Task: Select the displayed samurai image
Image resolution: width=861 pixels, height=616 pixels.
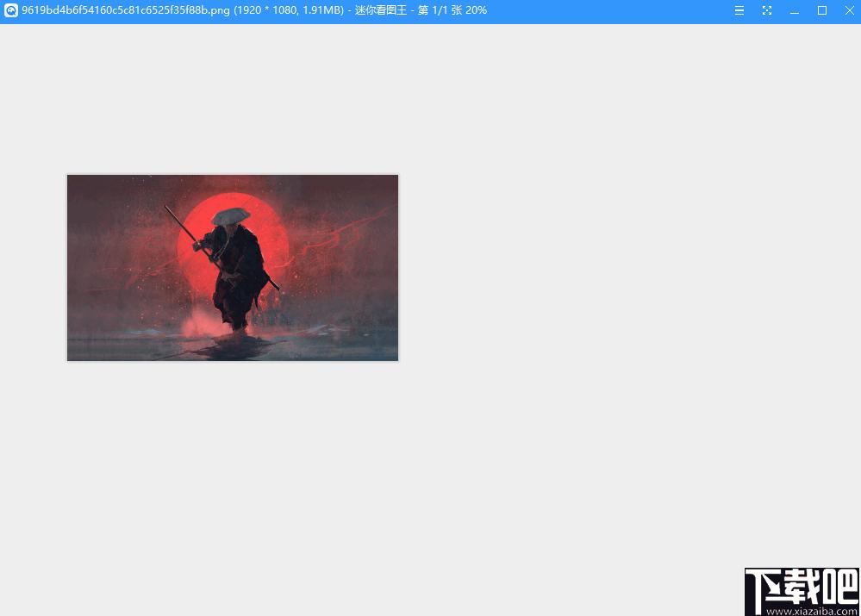Action: [x=233, y=267]
